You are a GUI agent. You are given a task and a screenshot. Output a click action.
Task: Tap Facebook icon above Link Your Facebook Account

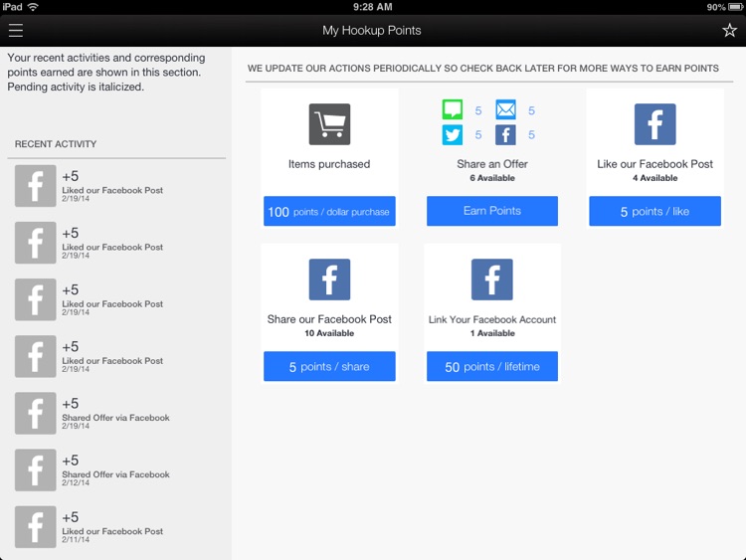[492, 280]
